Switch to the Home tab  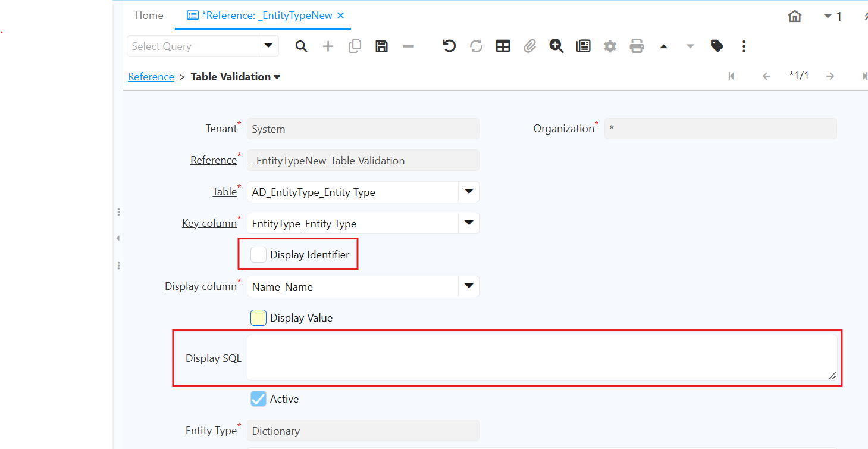point(149,15)
